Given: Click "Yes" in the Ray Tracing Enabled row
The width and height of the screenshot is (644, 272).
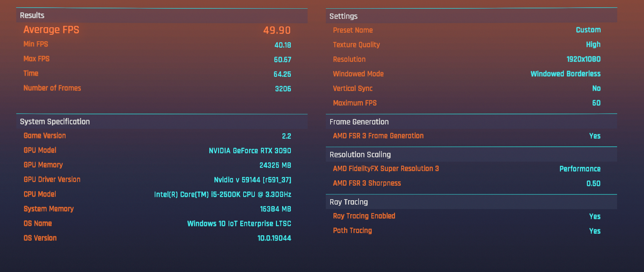Looking at the screenshot, I should pos(595,216).
